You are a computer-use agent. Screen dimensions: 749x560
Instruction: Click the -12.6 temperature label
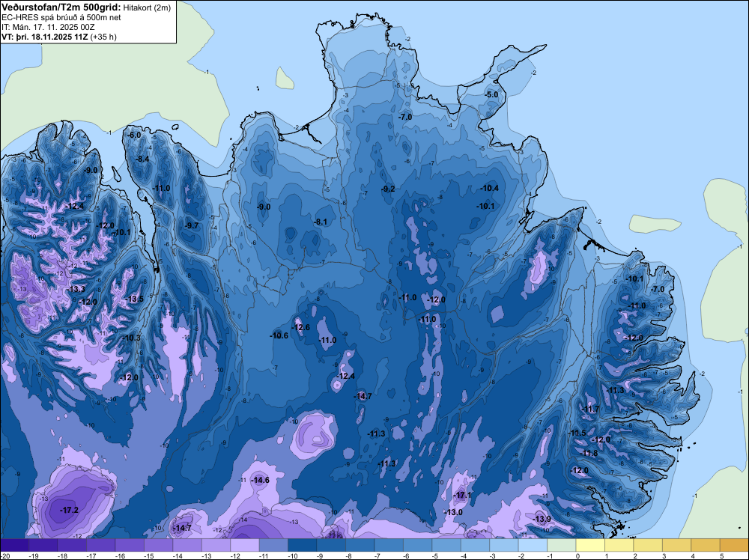[x=301, y=327]
